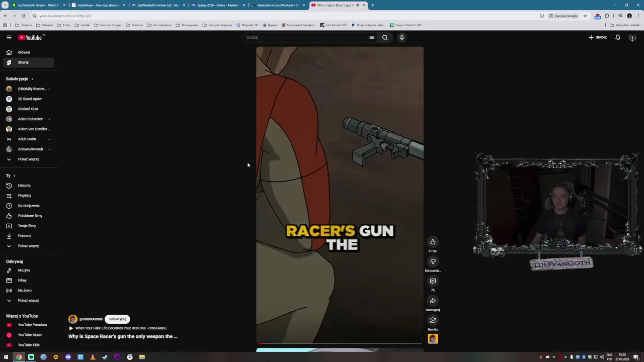Open the notifications bell
Viewport: 644px width, 362px height.
[x=617, y=37]
